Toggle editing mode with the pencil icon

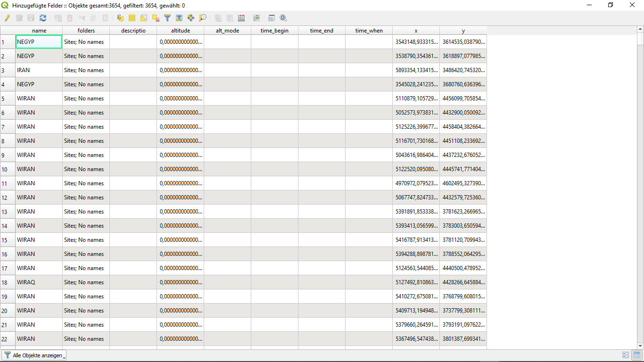click(7, 18)
